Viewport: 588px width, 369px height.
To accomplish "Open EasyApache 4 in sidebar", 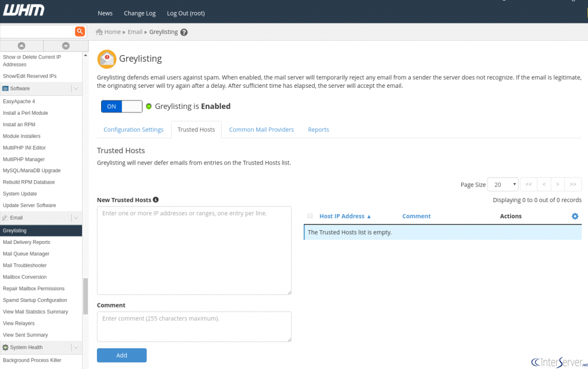I will coord(19,101).
